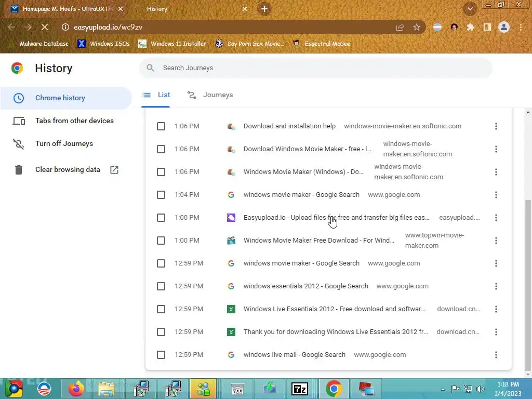Open the Easyupload.io history link

coord(336,218)
